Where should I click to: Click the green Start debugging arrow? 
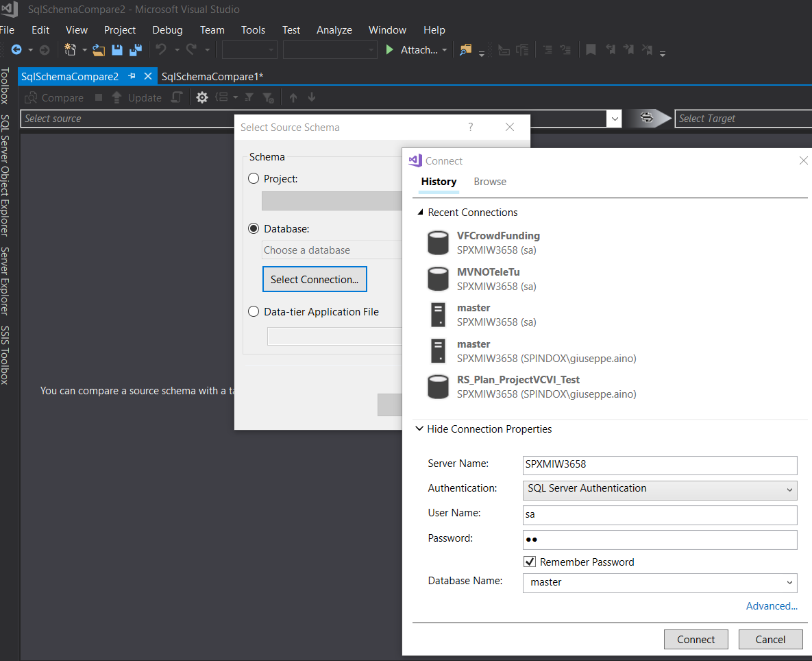(x=389, y=50)
